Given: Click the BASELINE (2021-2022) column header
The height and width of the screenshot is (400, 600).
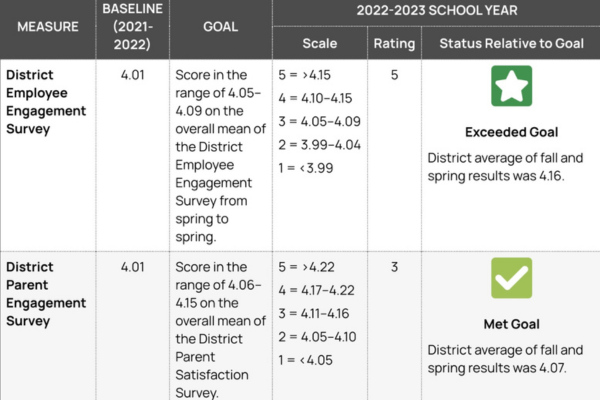Looking at the screenshot, I should [x=126, y=26].
